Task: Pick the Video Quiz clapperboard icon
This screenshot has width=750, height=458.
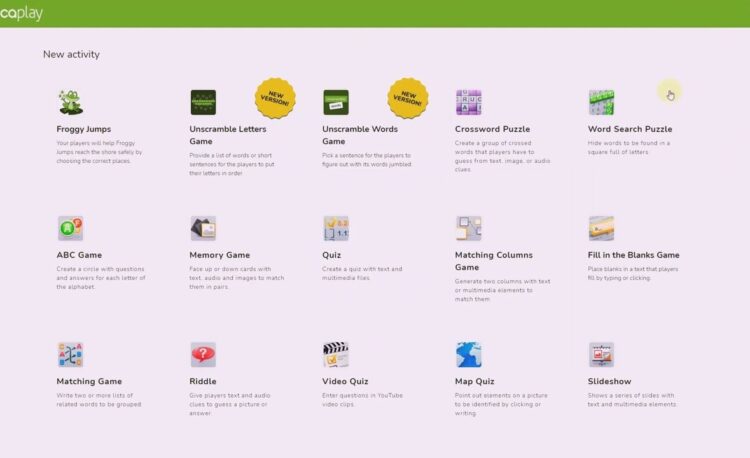Action: tap(336, 354)
